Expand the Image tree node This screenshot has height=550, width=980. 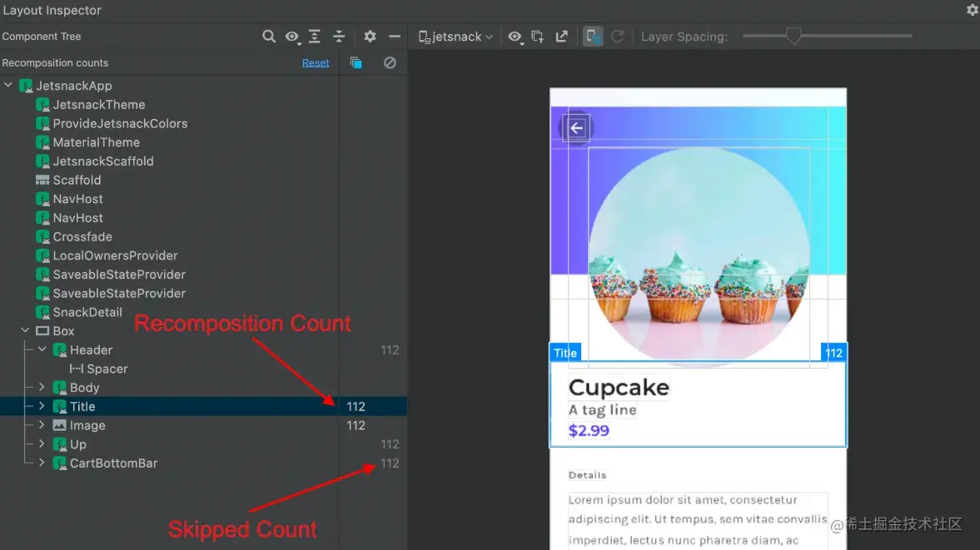(x=42, y=425)
